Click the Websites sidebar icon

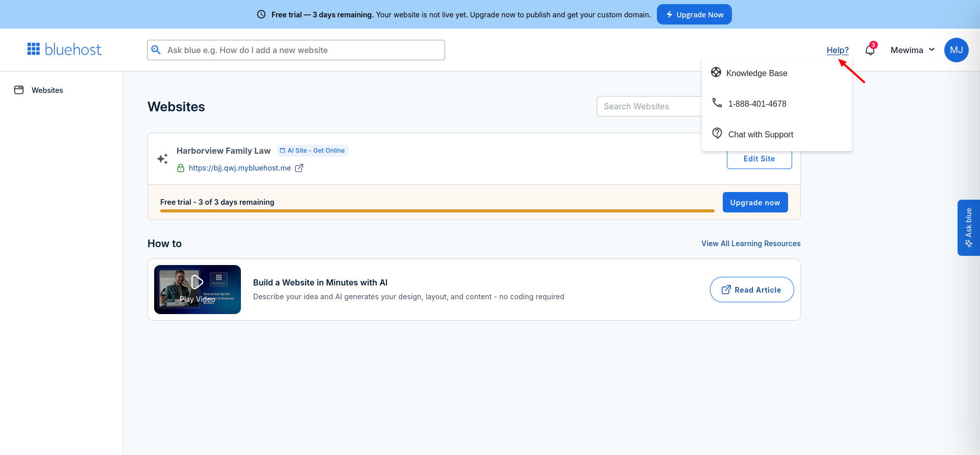click(19, 90)
